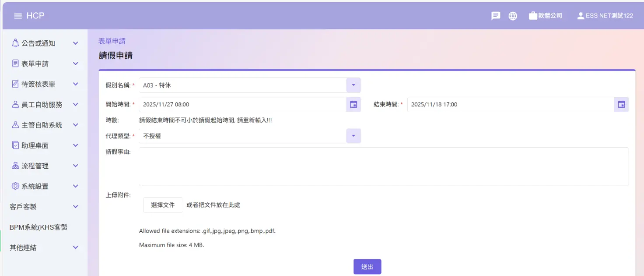Click the gear icon for 系統設置
644x276 pixels.
[16, 186]
